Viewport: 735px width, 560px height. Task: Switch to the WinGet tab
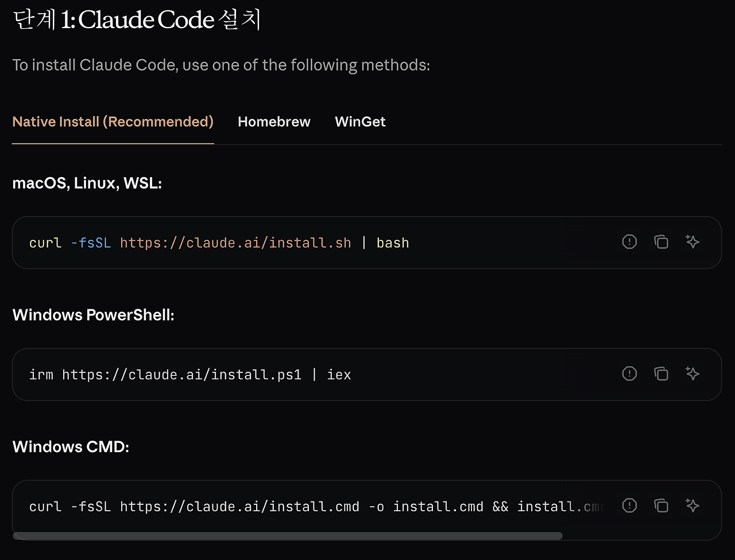(360, 122)
